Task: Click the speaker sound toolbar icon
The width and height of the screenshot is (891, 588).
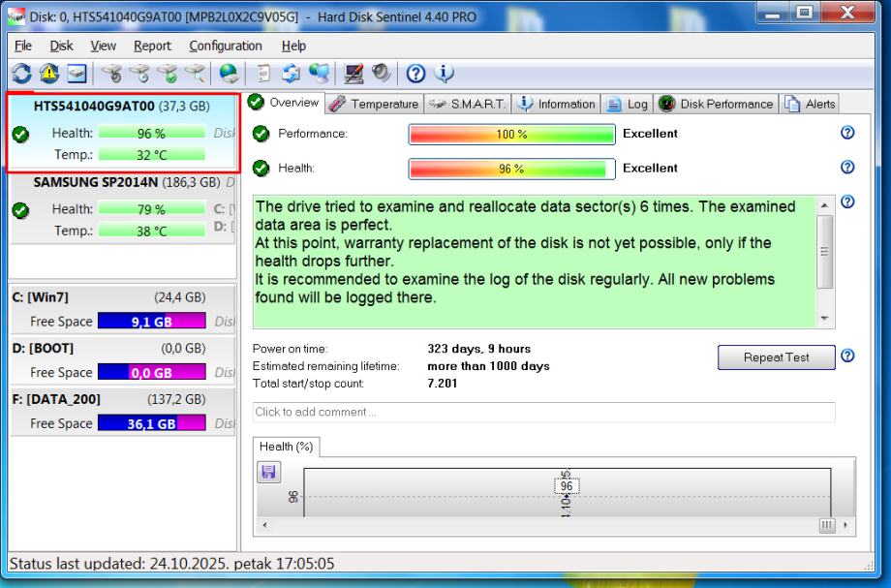Action: (x=382, y=73)
